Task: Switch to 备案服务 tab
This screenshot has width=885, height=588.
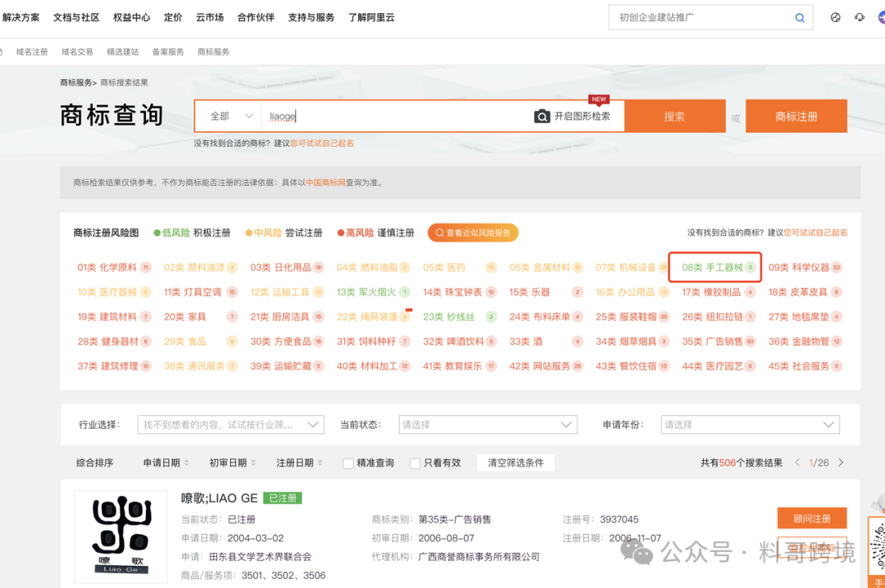Action: (x=168, y=52)
